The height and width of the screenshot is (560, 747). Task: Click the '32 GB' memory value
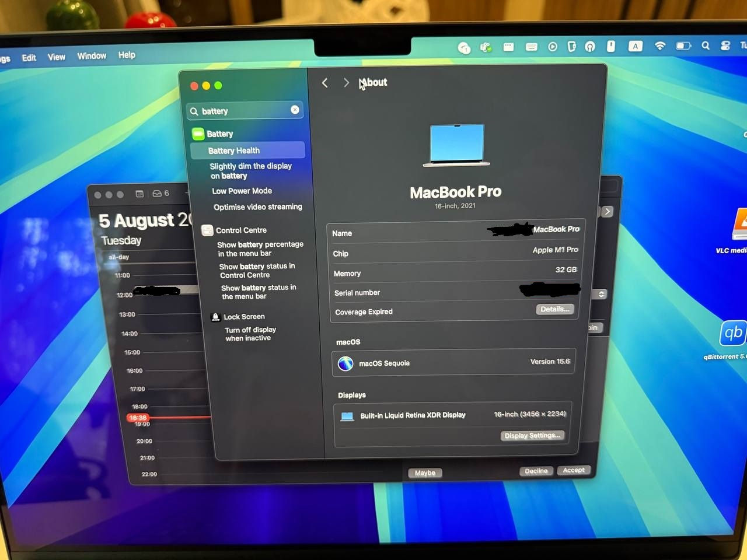(x=566, y=269)
